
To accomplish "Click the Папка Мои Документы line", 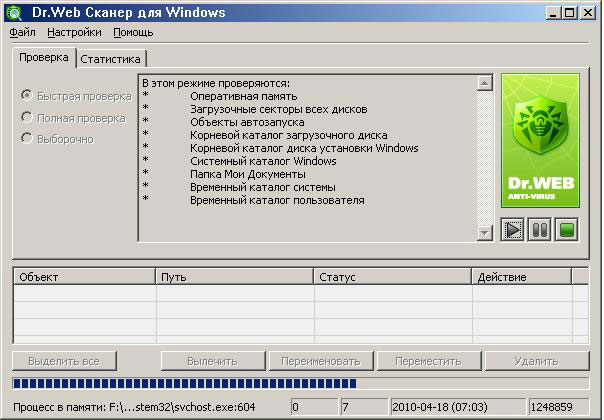I will click(248, 175).
